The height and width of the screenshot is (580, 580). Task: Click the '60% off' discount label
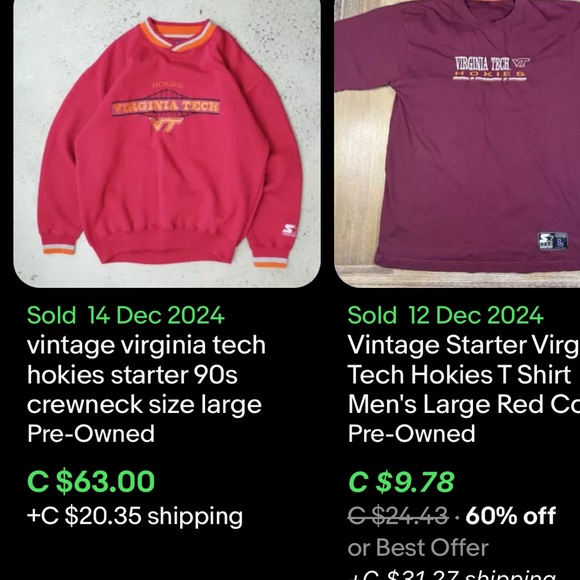point(510,515)
